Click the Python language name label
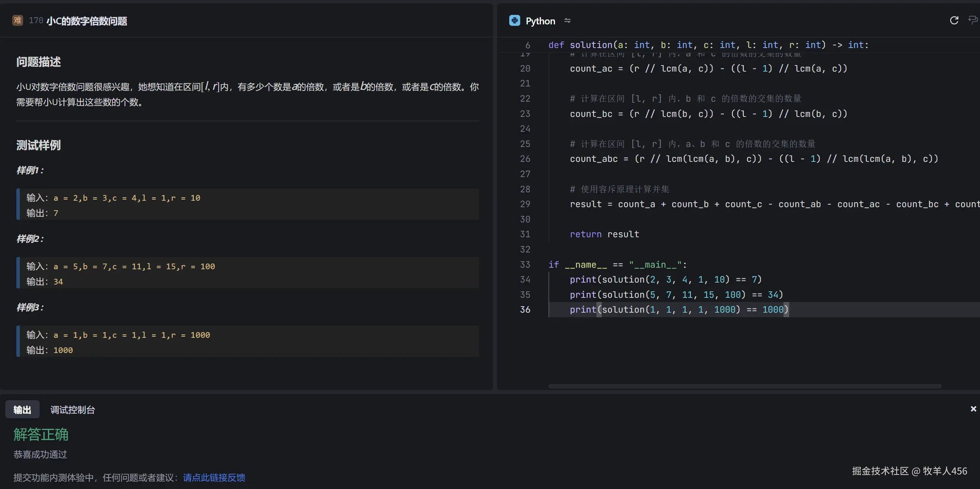 (540, 21)
